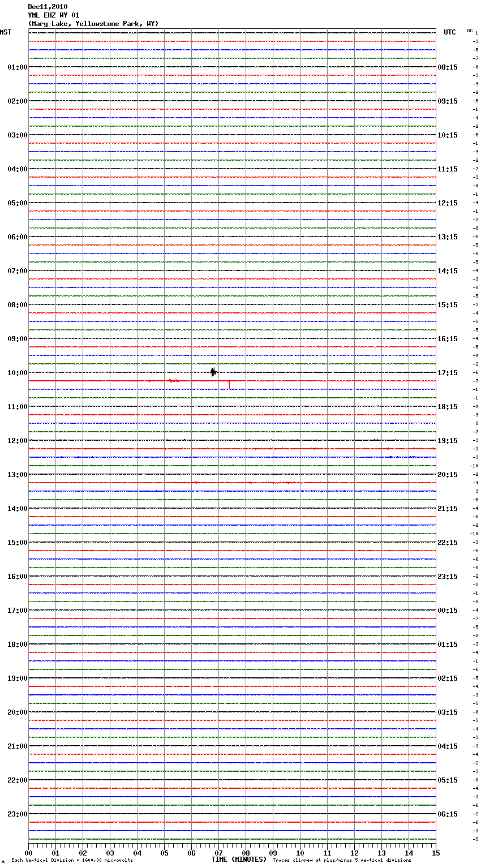Click the "16:00" MST time label
This screenshot has height=868, width=481.
click(17, 577)
